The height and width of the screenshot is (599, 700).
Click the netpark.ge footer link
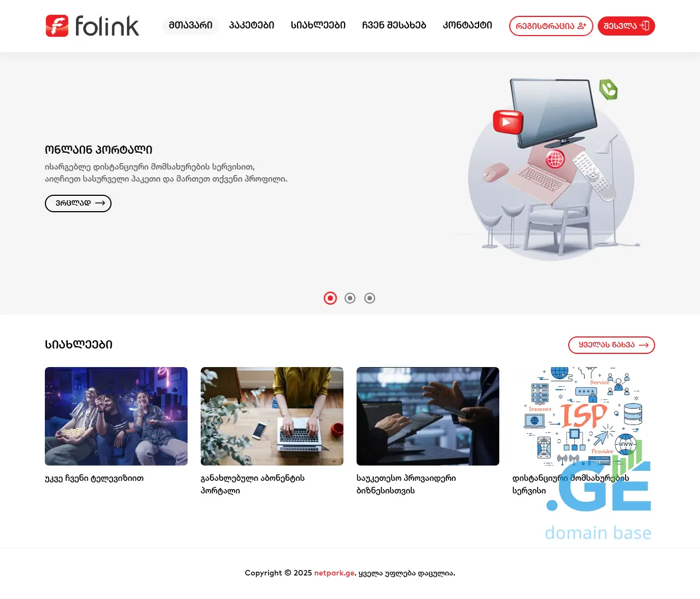pos(335,573)
